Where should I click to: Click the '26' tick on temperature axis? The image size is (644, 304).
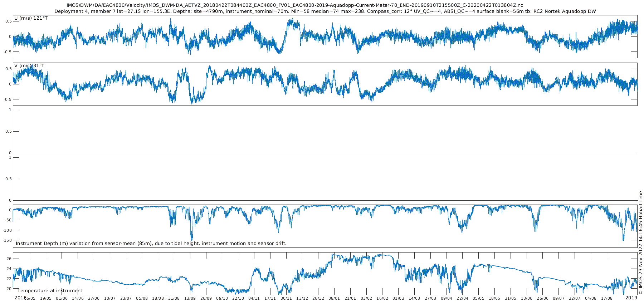(x=9, y=259)
